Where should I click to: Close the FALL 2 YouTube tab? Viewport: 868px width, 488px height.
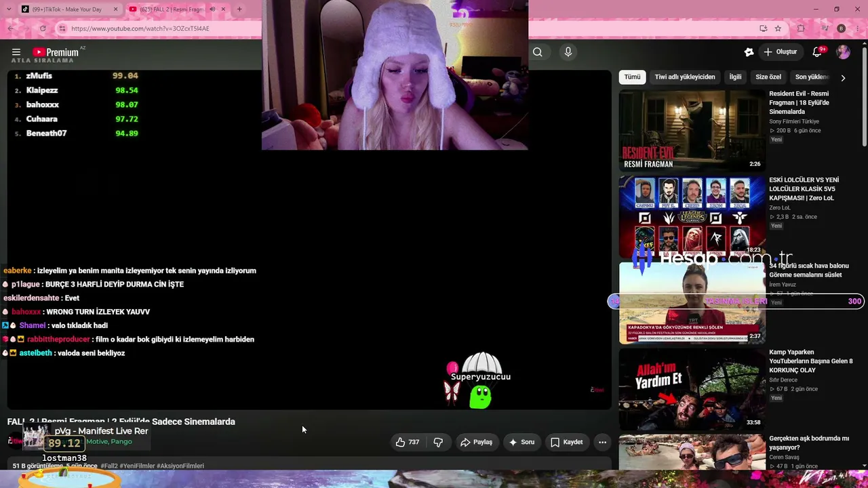(x=223, y=9)
